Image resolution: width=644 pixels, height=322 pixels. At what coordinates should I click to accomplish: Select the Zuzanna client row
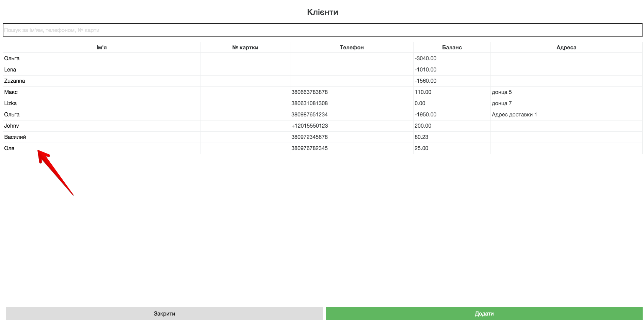15,81
